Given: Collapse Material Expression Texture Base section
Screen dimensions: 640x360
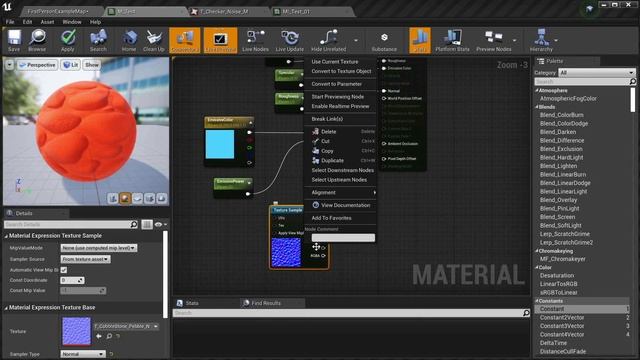Looking at the screenshot, I should point(6,308).
